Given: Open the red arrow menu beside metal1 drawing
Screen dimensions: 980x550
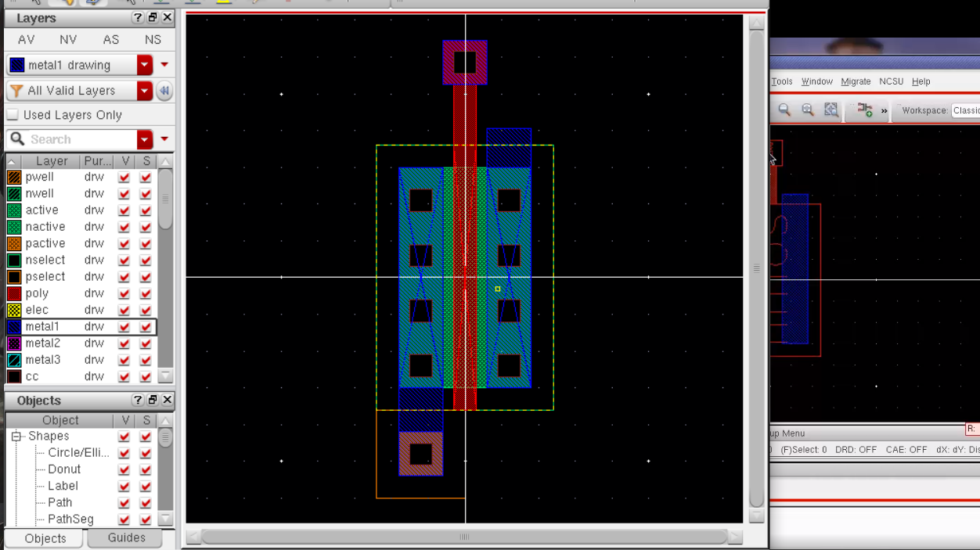Looking at the screenshot, I should (164, 65).
